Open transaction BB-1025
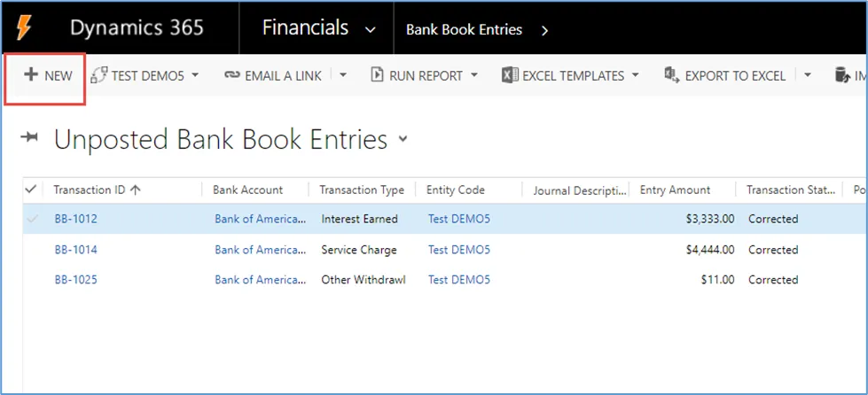Image resolution: width=868 pixels, height=395 pixels. pos(76,279)
